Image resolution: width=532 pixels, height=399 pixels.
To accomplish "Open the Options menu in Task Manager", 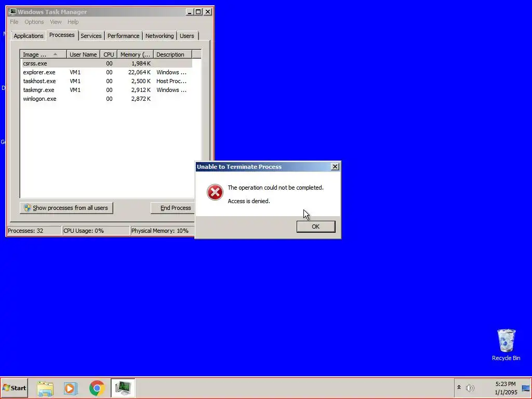I will point(34,22).
